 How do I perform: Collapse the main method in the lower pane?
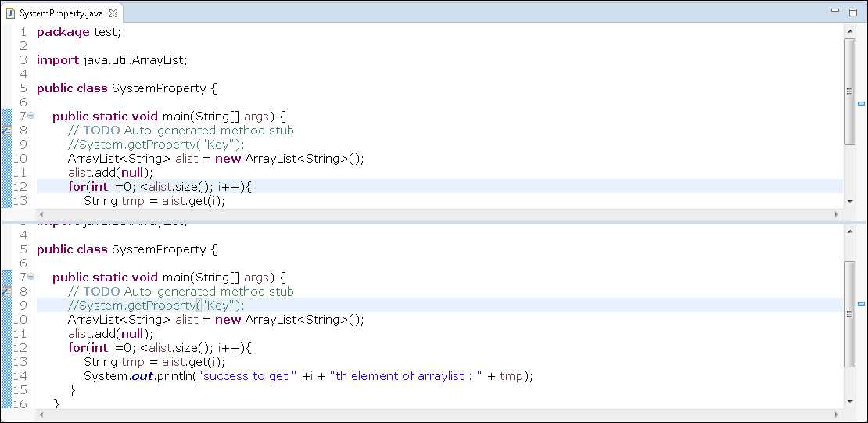[x=31, y=278]
